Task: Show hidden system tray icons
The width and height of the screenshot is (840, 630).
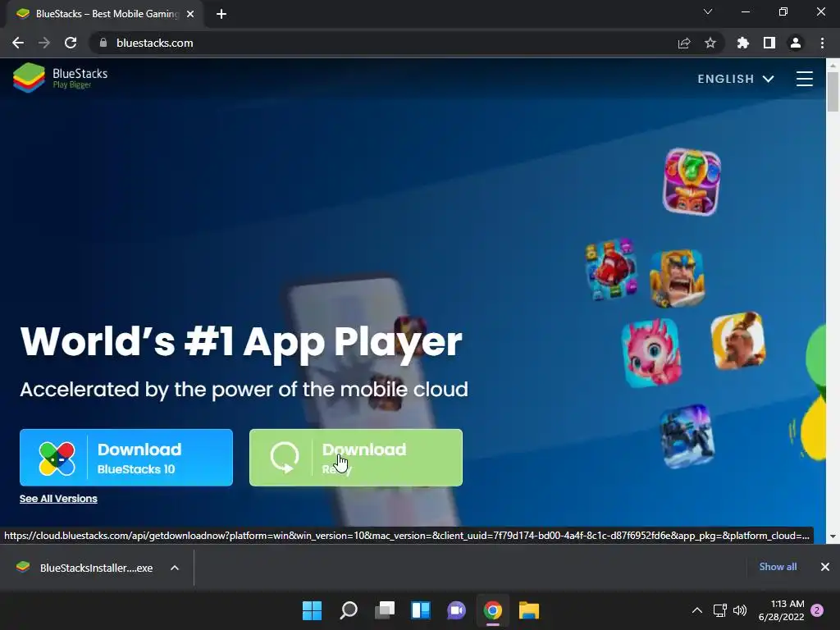Action: [697, 610]
